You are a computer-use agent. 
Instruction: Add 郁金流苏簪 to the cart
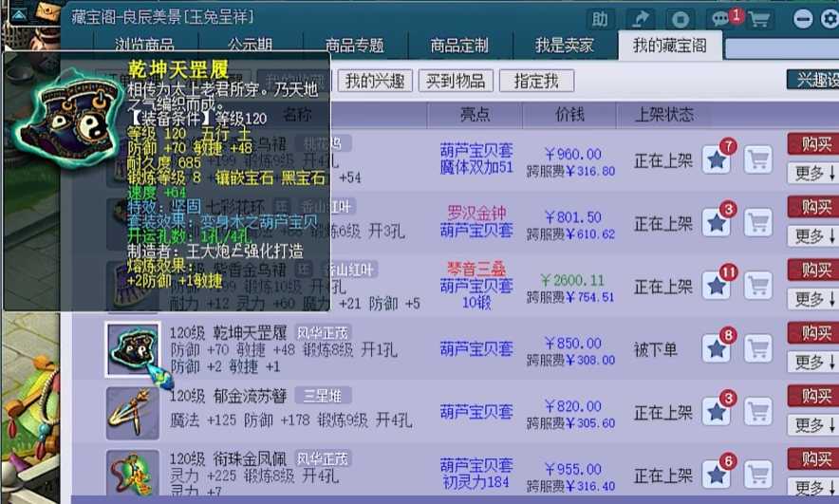[x=758, y=412]
